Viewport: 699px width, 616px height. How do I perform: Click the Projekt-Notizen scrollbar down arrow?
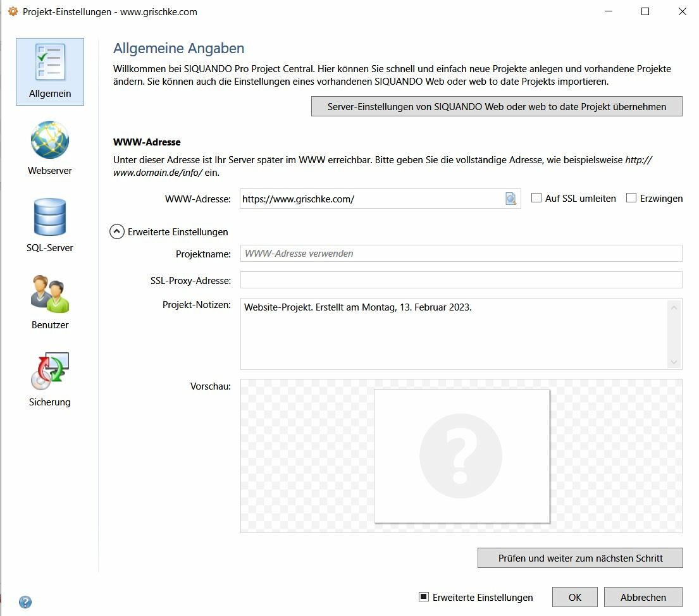(x=674, y=362)
